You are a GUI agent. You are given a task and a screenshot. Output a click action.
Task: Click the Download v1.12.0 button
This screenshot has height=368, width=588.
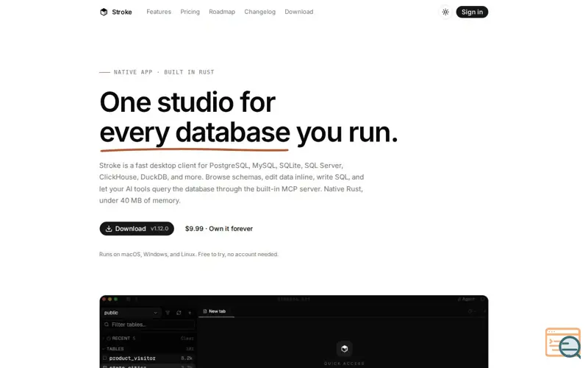(137, 229)
